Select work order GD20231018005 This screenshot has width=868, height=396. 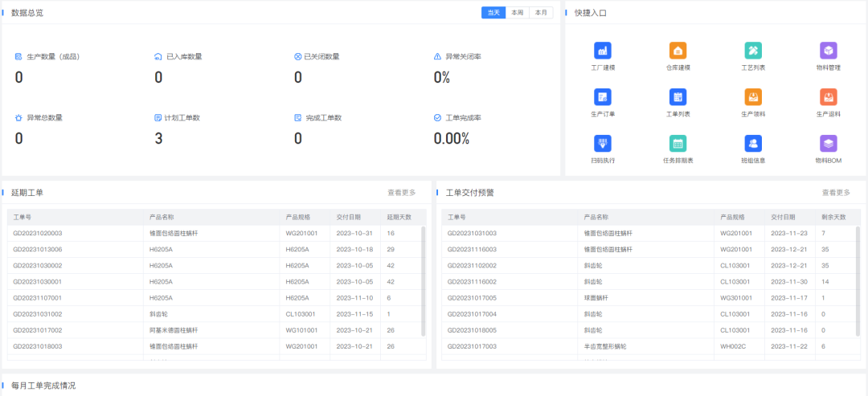click(x=473, y=330)
